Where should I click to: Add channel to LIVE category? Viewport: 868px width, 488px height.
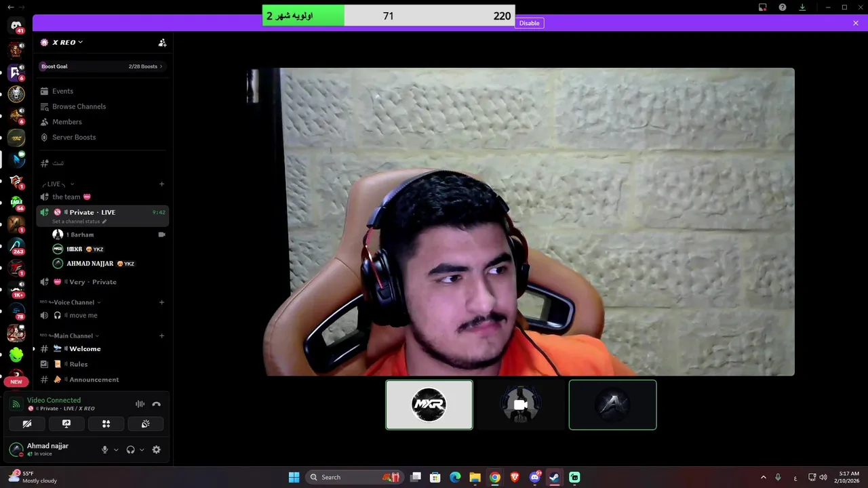pyautogui.click(x=161, y=184)
